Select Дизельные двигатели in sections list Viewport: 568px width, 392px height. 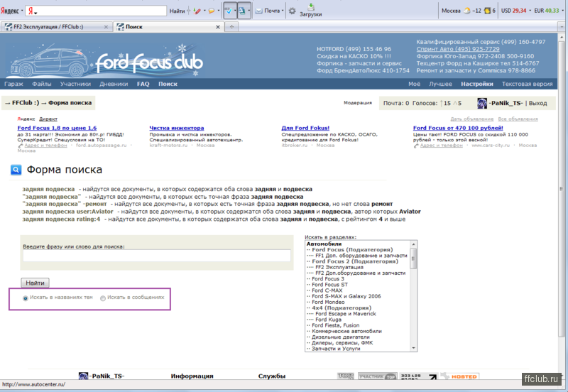pos(341,337)
